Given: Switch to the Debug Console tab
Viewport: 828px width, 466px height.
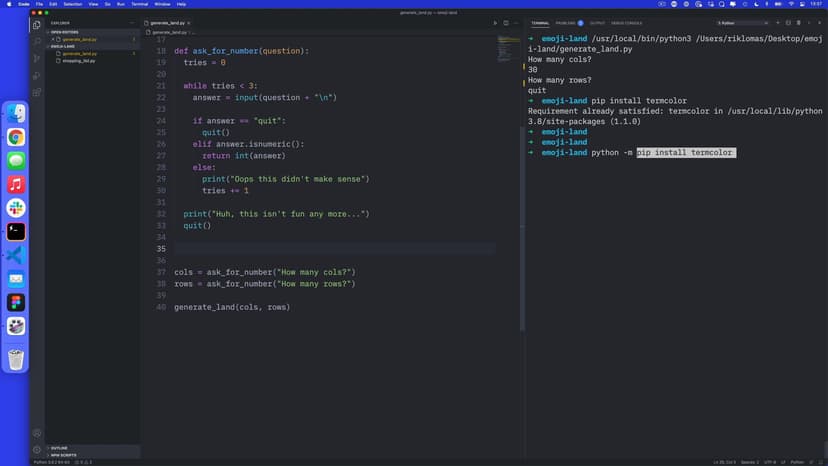Looking at the screenshot, I should [x=626, y=22].
